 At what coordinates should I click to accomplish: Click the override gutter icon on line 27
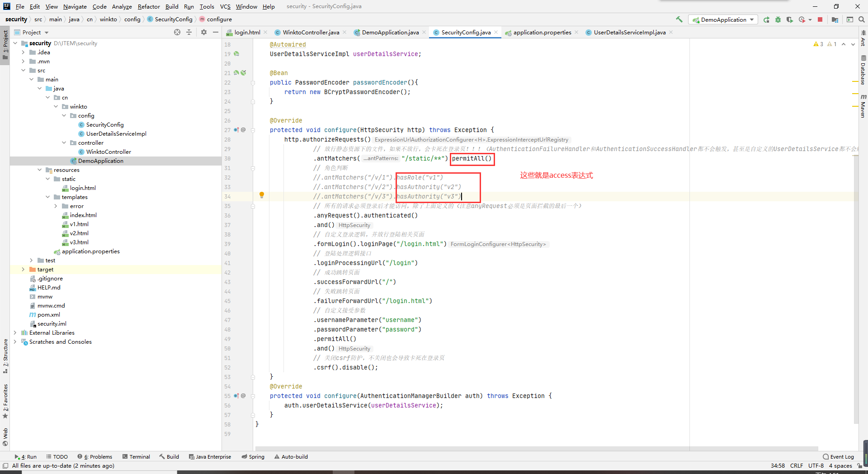click(x=236, y=130)
